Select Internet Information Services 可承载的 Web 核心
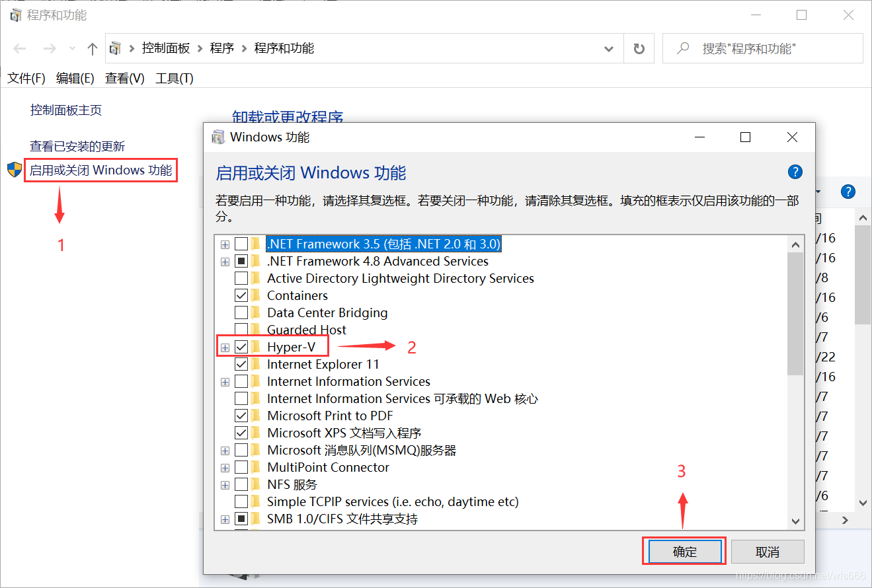Image resolution: width=872 pixels, height=588 pixels. pos(403,398)
